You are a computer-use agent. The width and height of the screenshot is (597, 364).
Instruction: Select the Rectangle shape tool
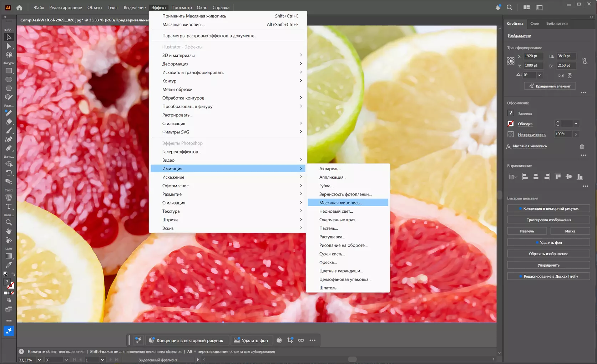point(9,71)
